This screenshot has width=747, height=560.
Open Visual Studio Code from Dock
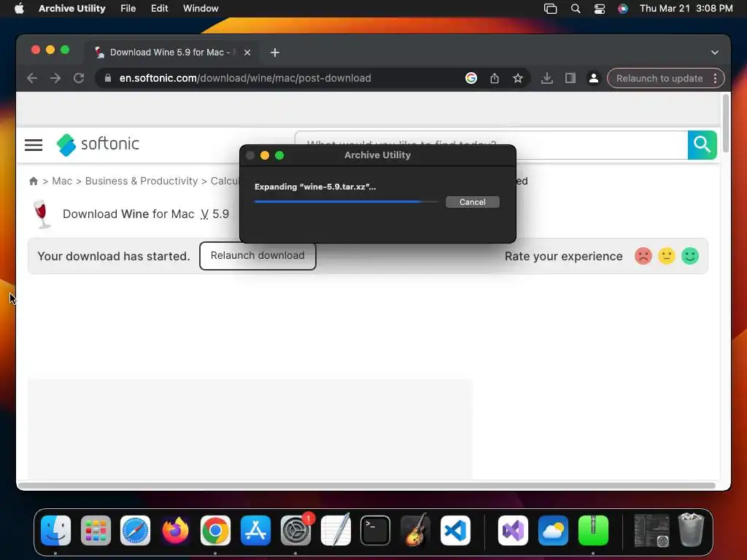click(x=455, y=531)
